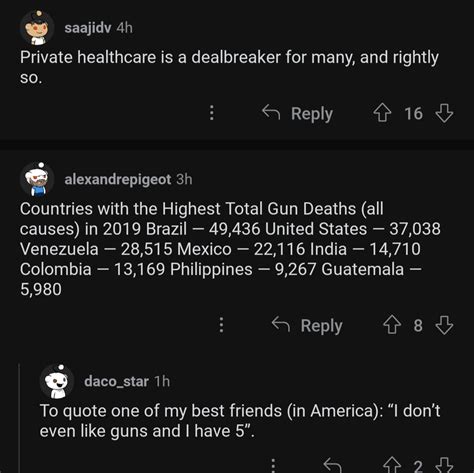Open alexandrepigeot's avatar profile picture

click(x=37, y=179)
